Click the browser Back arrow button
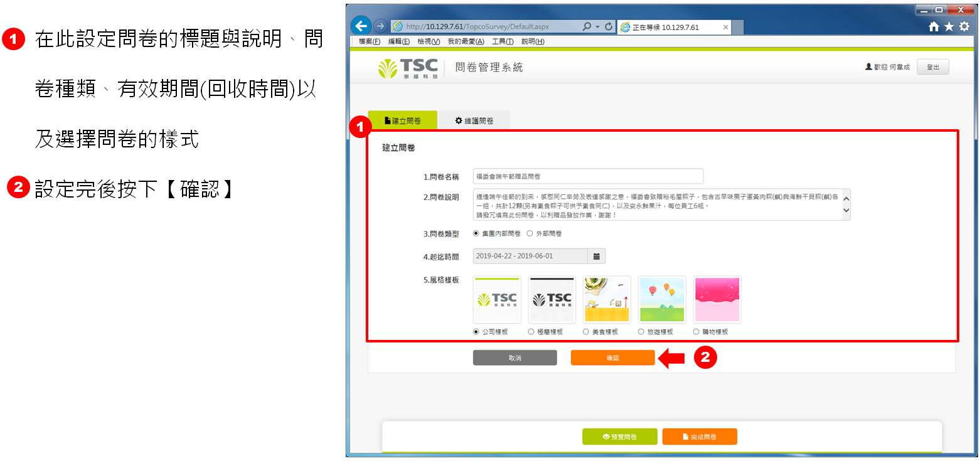980x461 pixels. tap(361, 26)
